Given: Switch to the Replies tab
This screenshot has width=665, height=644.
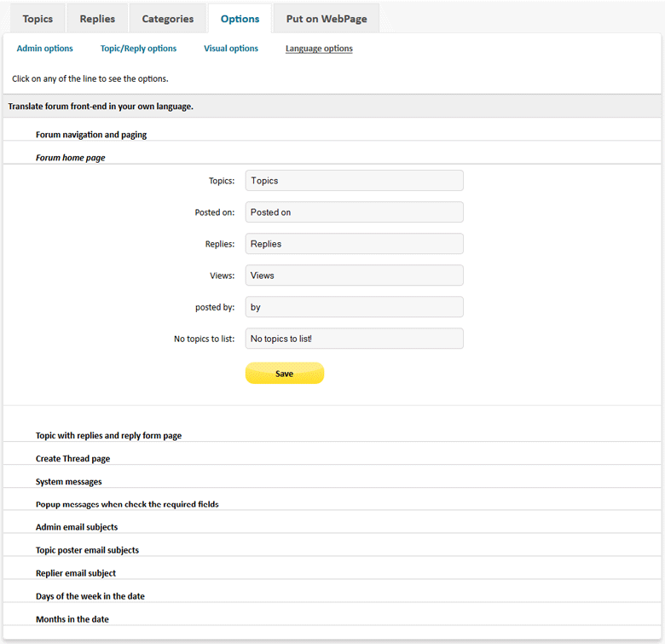Looking at the screenshot, I should click(x=97, y=19).
